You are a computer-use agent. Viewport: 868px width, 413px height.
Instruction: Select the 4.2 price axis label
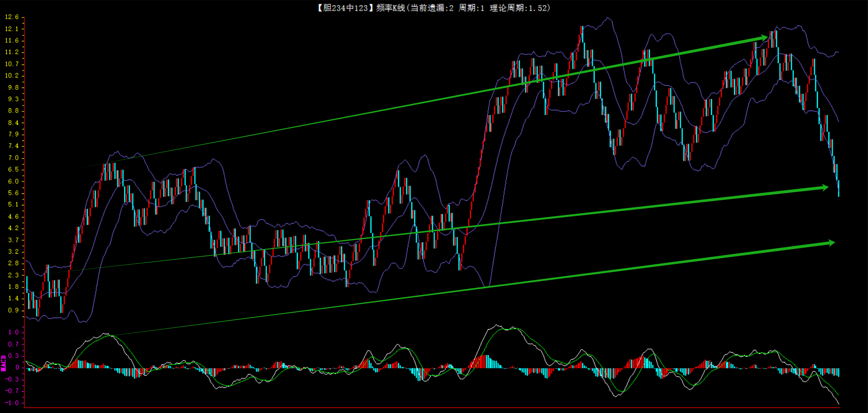[x=14, y=228]
